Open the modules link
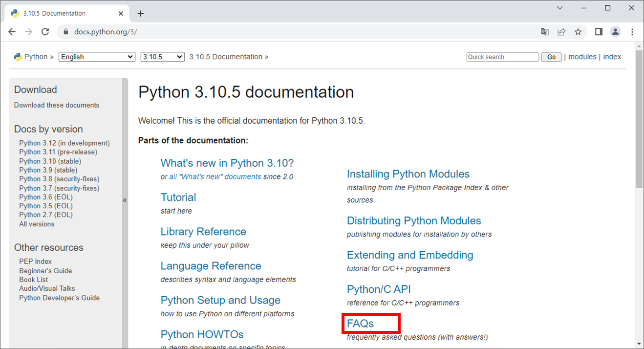Viewport: 644px width, 349px height. [582, 57]
